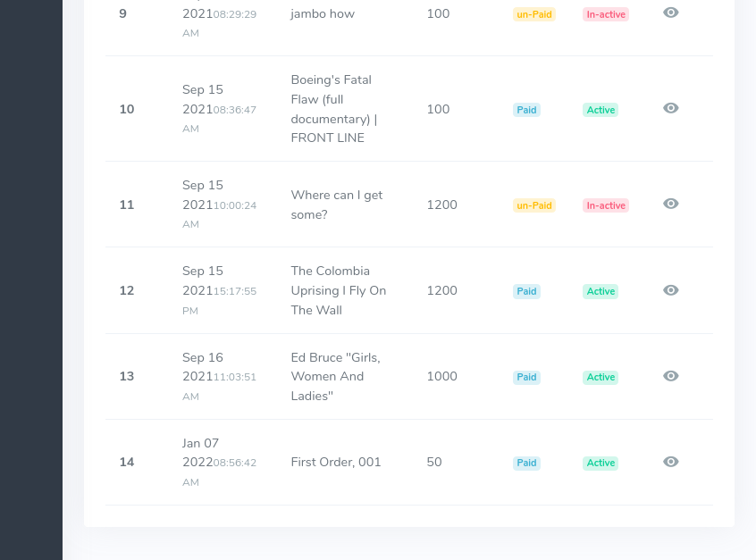Viewport: 756px width, 560px height.
Task: Click the Jan 07 2022 date cell
Action: point(219,462)
